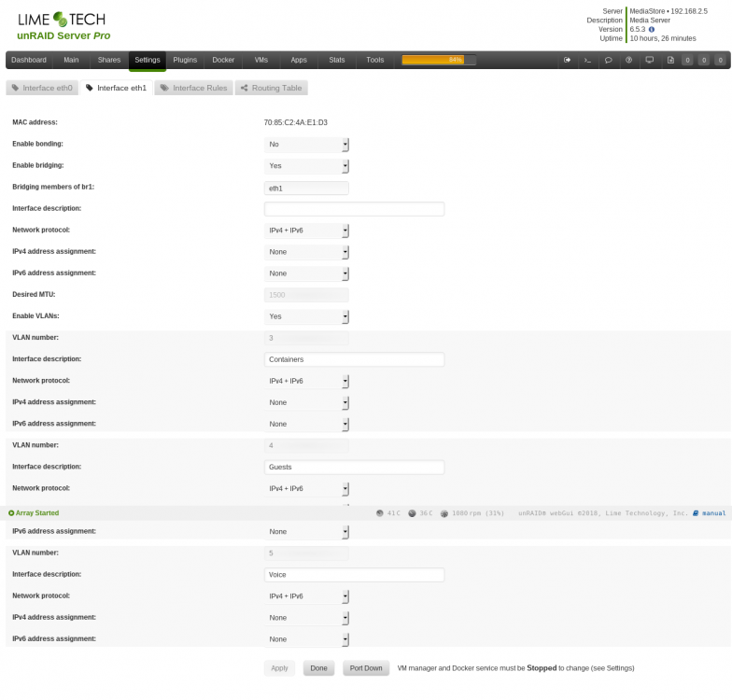Open IPv6 address assignment dropdown under Containers VLAN

(306, 424)
